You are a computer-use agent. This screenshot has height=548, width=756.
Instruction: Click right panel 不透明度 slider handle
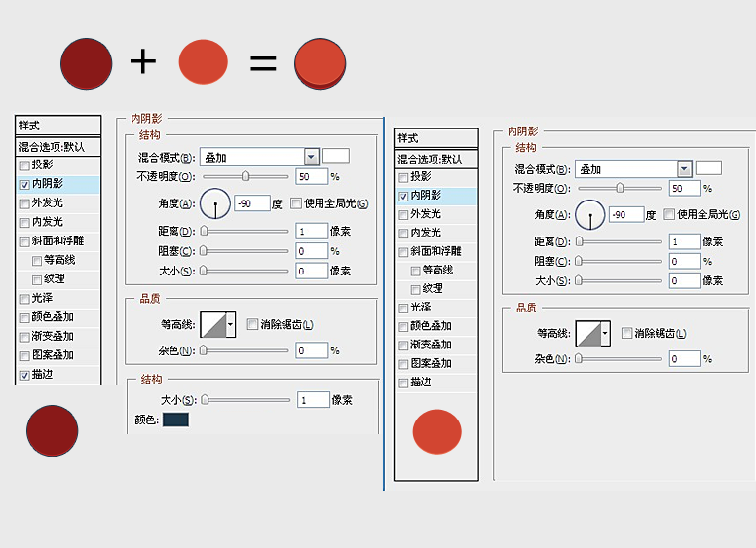(x=620, y=188)
